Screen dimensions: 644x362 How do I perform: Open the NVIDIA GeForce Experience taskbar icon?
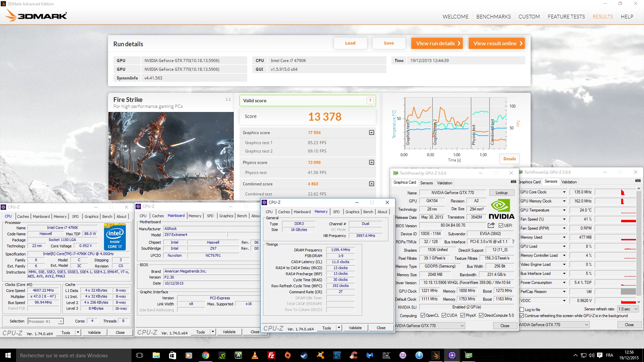click(x=222, y=355)
